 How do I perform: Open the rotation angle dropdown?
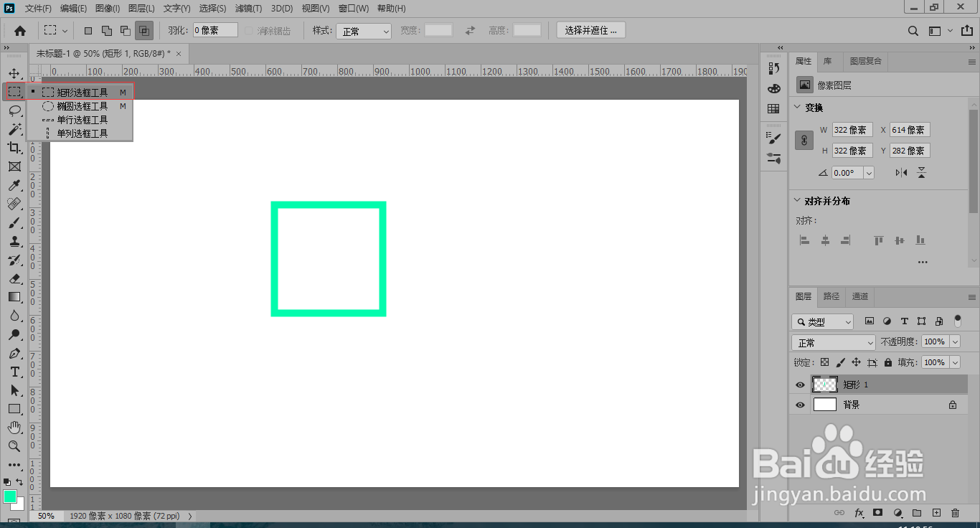[x=869, y=173]
